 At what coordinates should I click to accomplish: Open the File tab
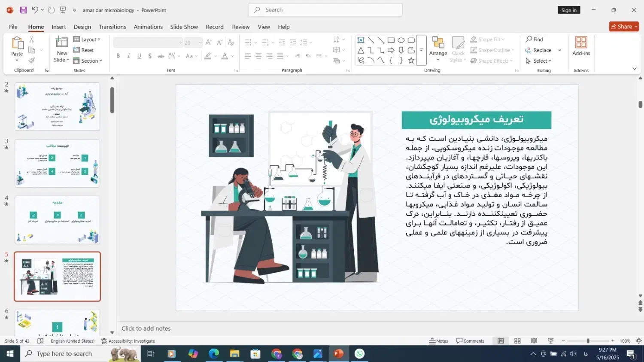(13, 27)
